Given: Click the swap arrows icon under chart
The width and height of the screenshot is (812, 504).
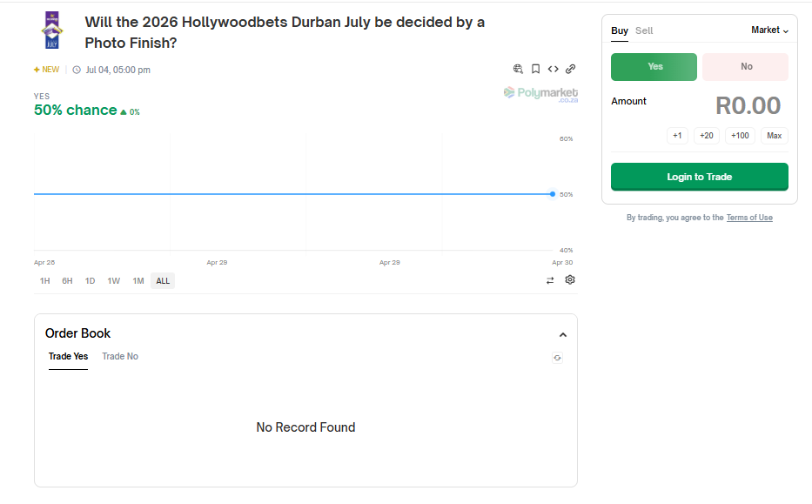Looking at the screenshot, I should coord(550,280).
